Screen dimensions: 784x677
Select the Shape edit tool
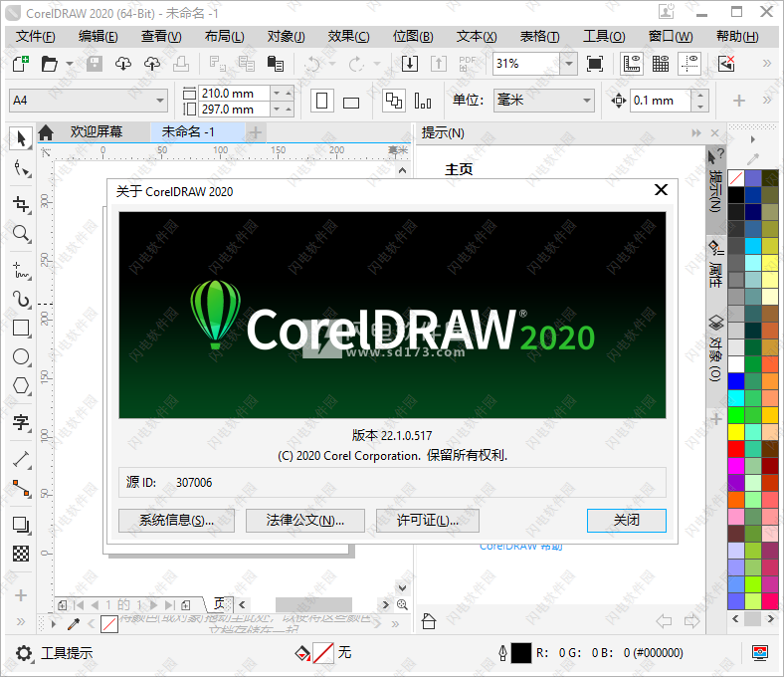tap(21, 168)
